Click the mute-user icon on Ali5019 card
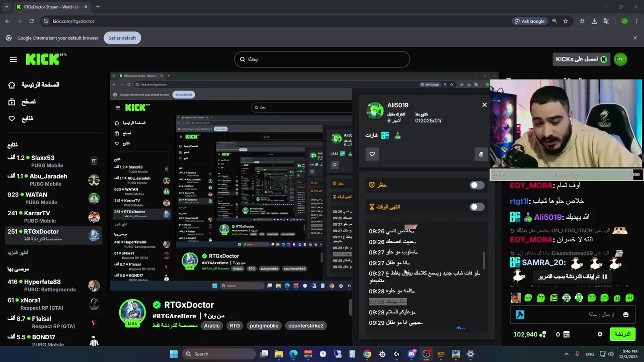The image size is (644, 362). [x=481, y=154]
